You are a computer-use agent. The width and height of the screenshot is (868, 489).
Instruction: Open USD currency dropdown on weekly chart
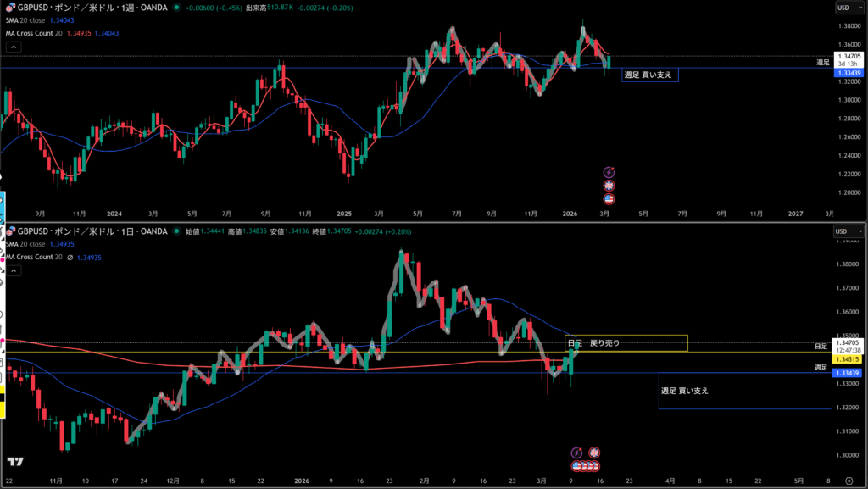(846, 8)
